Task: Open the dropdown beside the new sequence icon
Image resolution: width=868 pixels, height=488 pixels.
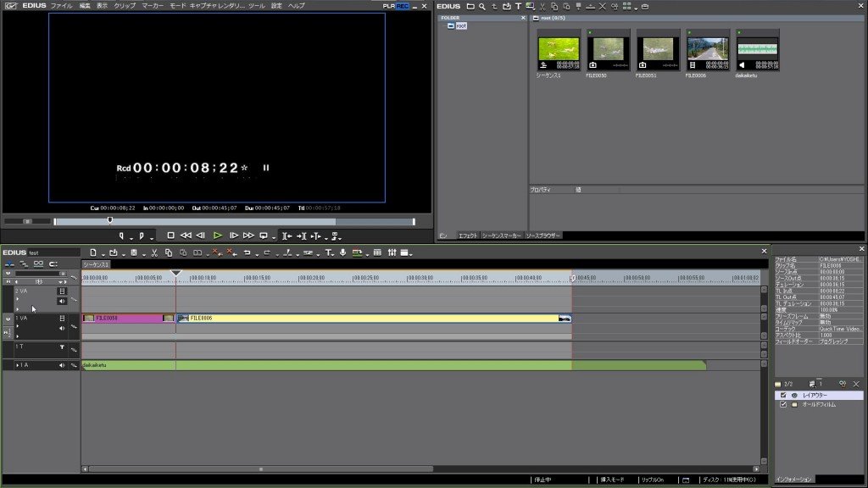Action: pyautogui.click(x=103, y=254)
